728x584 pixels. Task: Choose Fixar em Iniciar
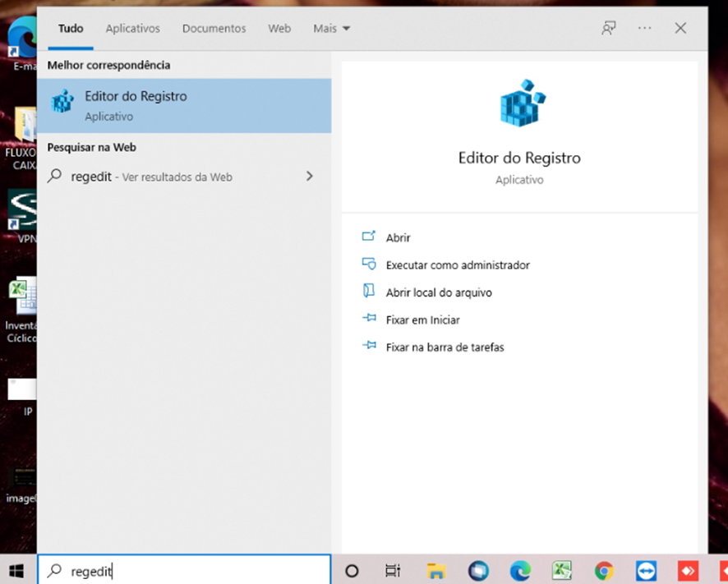point(423,320)
